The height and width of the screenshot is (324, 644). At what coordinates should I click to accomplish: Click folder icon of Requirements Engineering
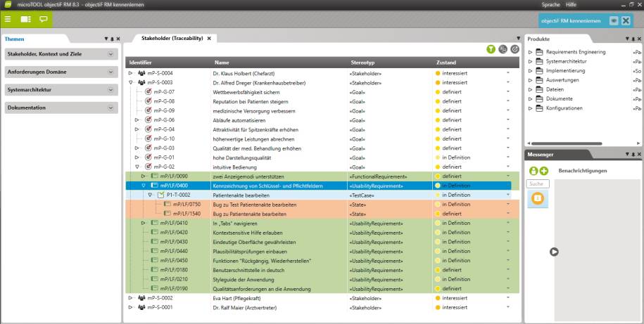[539, 52]
